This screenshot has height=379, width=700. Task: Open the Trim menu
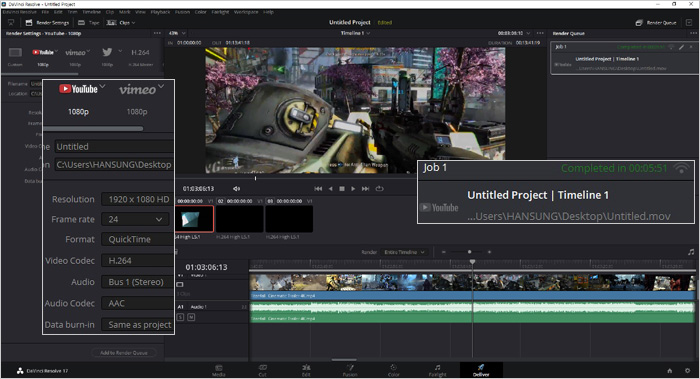[72, 12]
